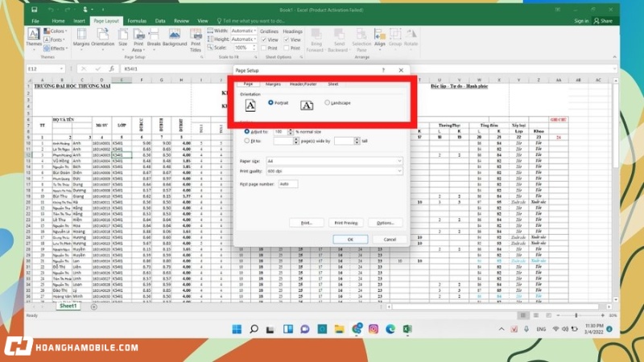Click the First page number field
The image size is (644, 362).
point(288,184)
